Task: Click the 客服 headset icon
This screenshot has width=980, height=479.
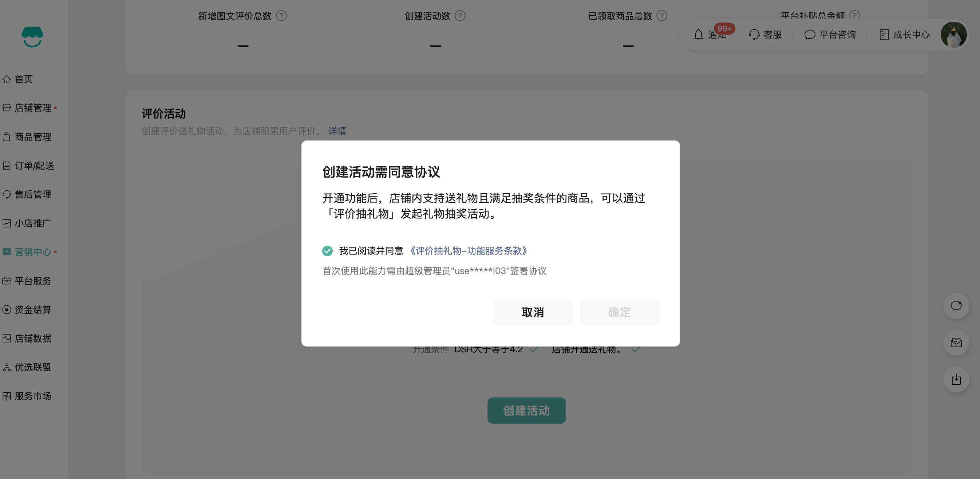Action: coord(754,35)
